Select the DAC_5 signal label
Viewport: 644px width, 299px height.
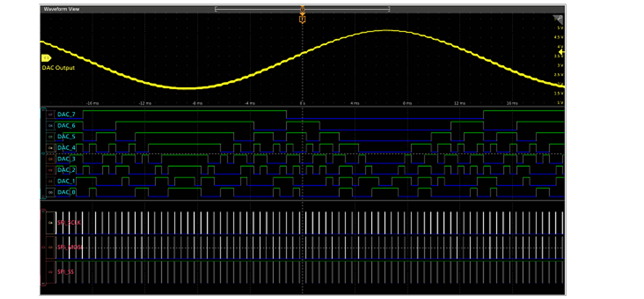(x=67, y=137)
